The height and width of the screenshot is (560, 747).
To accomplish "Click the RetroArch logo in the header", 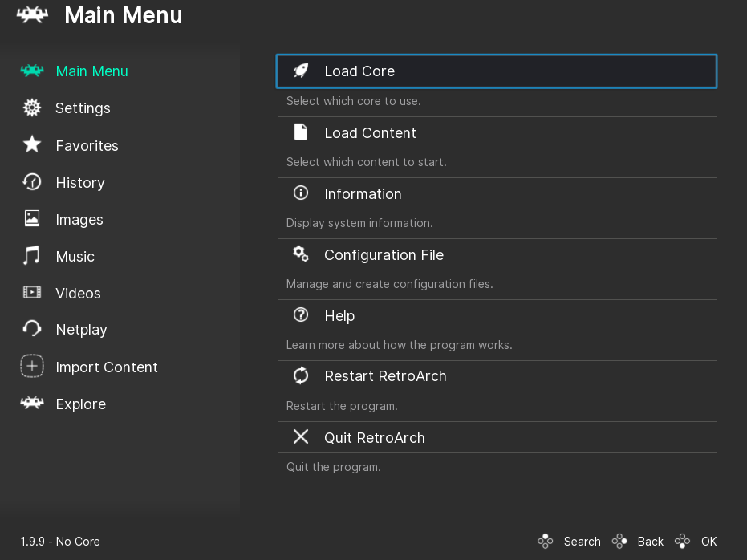I will [x=33, y=15].
